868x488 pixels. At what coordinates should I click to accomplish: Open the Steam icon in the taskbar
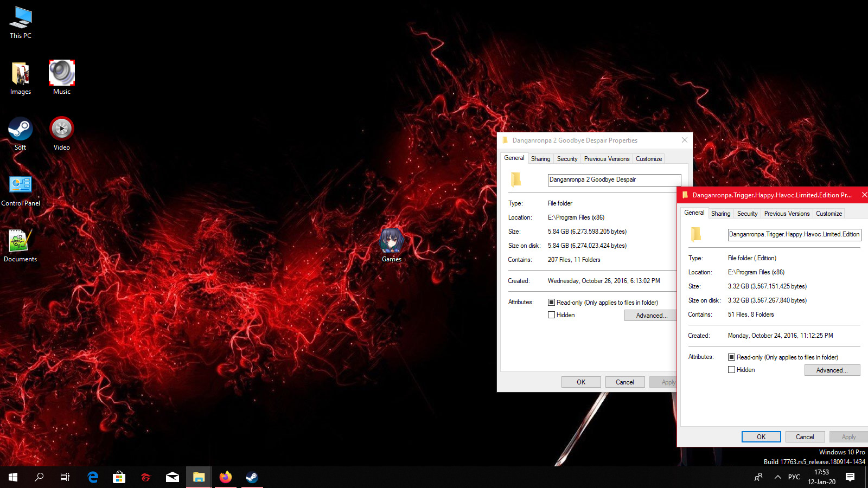coord(252,477)
